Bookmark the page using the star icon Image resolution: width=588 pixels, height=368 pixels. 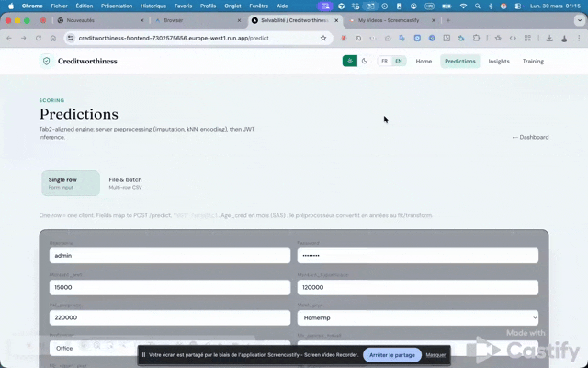pos(323,38)
